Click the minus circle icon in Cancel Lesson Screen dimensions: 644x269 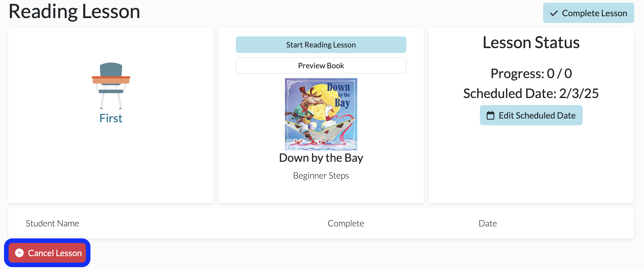[x=19, y=253]
